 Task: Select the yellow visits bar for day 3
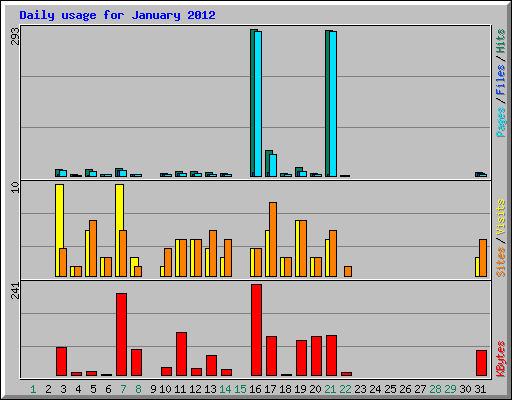(59, 230)
